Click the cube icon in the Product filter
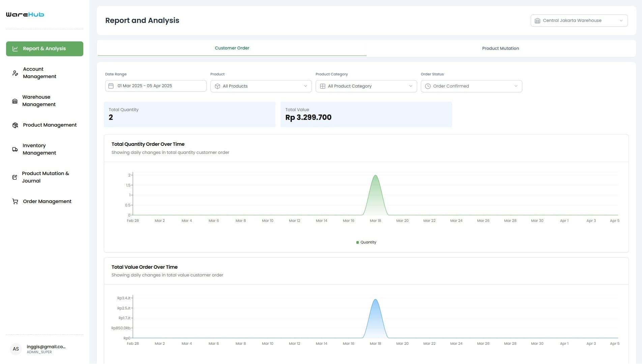This screenshot has height=364, width=642. click(x=218, y=86)
